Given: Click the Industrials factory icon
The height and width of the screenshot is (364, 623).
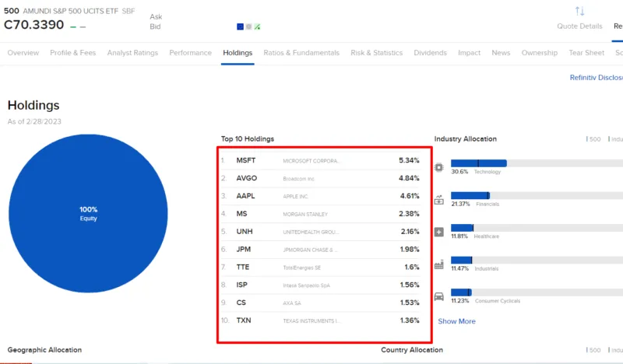Looking at the screenshot, I should 439,264.
